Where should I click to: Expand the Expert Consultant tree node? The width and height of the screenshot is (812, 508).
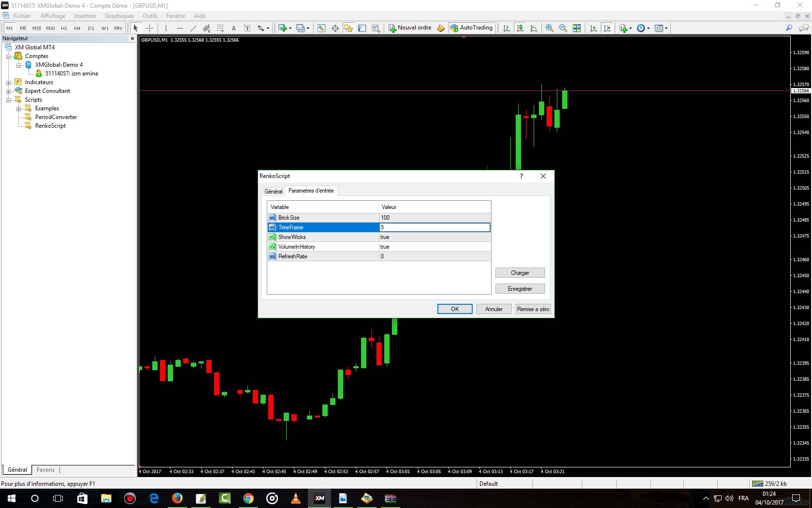[x=8, y=91]
